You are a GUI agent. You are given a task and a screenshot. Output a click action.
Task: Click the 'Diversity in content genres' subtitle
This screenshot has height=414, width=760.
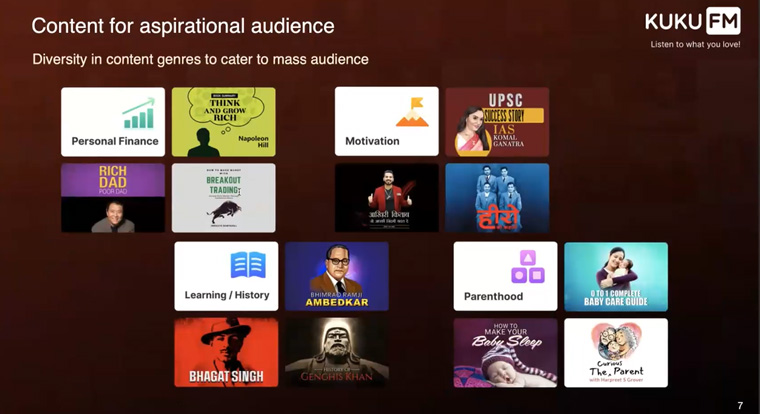coord(200,59)
